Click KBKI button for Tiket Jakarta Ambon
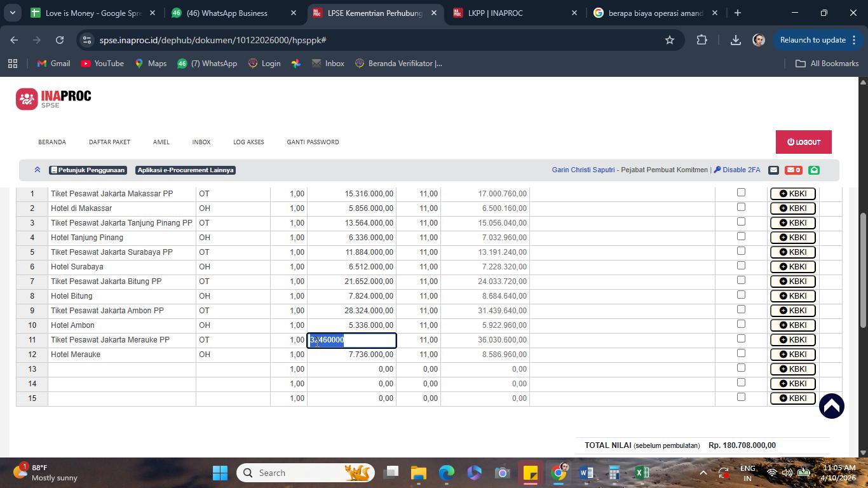Viewport: 868px width, 488px height. pos(792,310)
